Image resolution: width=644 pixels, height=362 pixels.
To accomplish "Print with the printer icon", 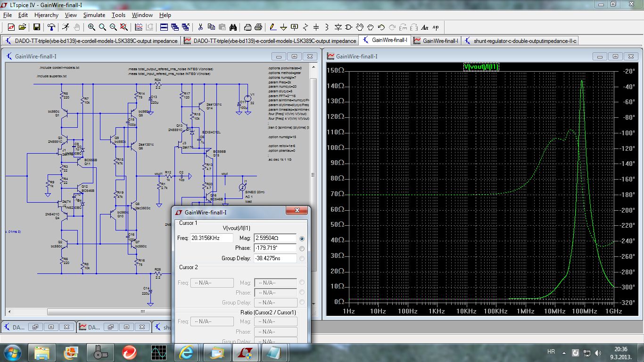I will point(248,27).
